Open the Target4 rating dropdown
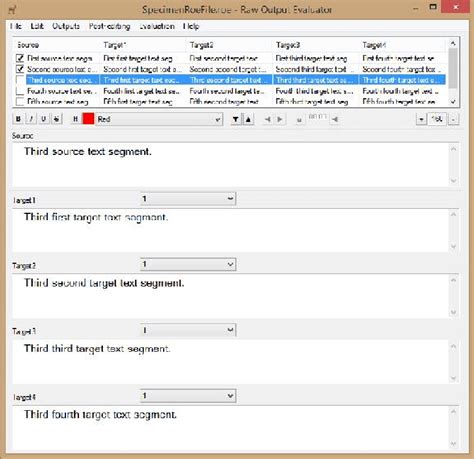This screenshot has width=474, height=459. pos(188,396)
